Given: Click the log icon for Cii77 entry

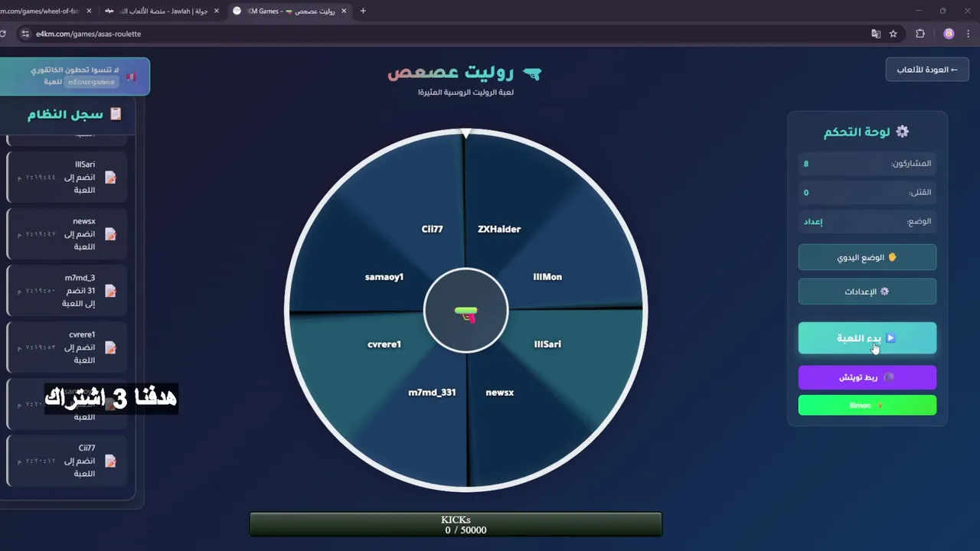Looking at the screenshot, I should pyautogui.click(x=110, y=461).
